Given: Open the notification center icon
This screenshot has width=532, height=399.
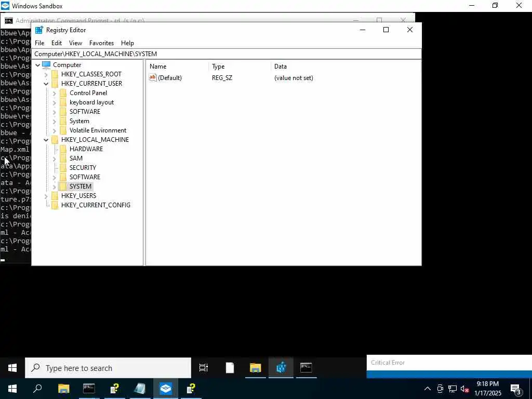Looking at the screenshot, I should click(x=516, y=389).
